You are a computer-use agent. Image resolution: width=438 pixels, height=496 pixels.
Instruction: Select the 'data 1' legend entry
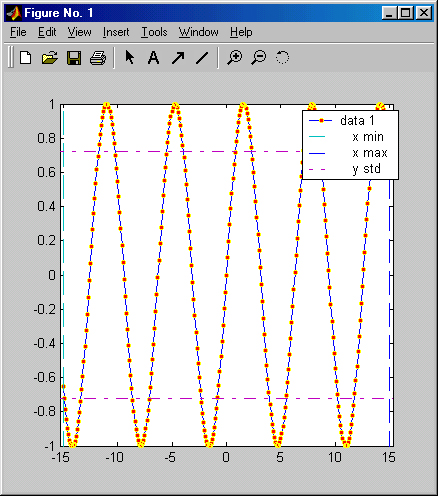357,120
